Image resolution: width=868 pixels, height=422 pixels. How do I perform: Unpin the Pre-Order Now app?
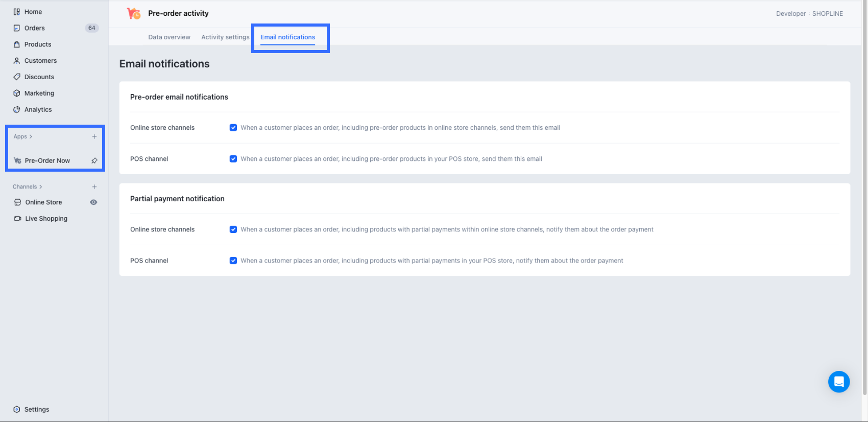[x=94, y=160]
